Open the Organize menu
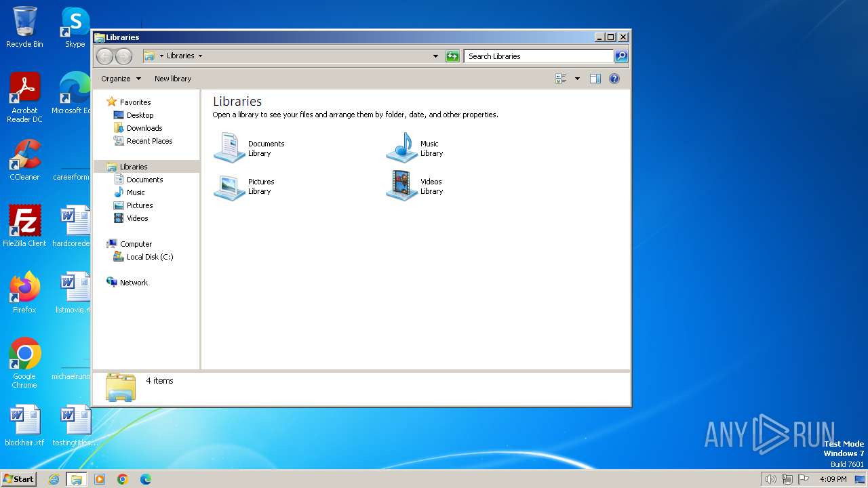The width and height of the screenshot is (868, 488). (121, 79)
